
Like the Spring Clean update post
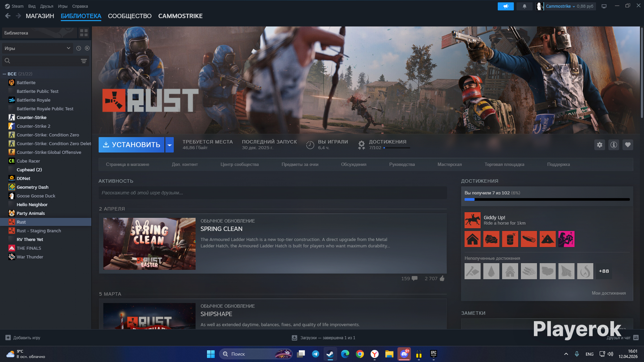[x=435, y=278]
